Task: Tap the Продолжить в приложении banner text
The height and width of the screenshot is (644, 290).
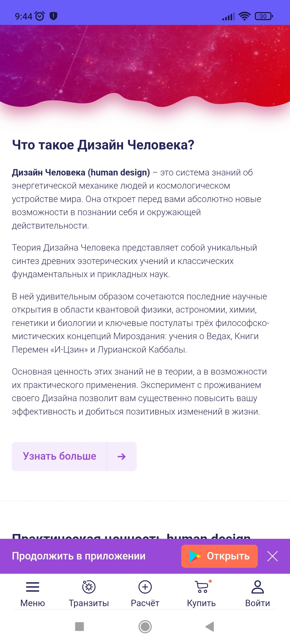Action: 79,556
